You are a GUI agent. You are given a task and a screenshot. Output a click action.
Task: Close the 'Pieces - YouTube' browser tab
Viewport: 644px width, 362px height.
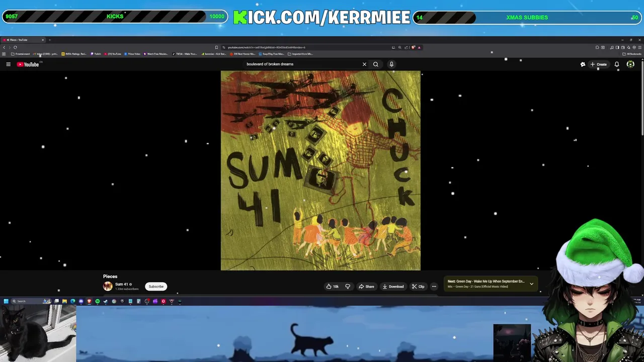pyautogui.click(x=43, y=40)
